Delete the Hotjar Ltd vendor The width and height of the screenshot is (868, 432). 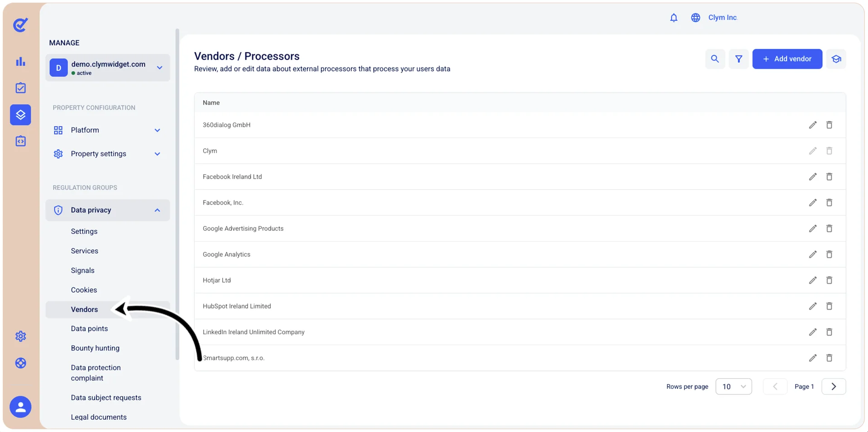click(x=829, y=280)
